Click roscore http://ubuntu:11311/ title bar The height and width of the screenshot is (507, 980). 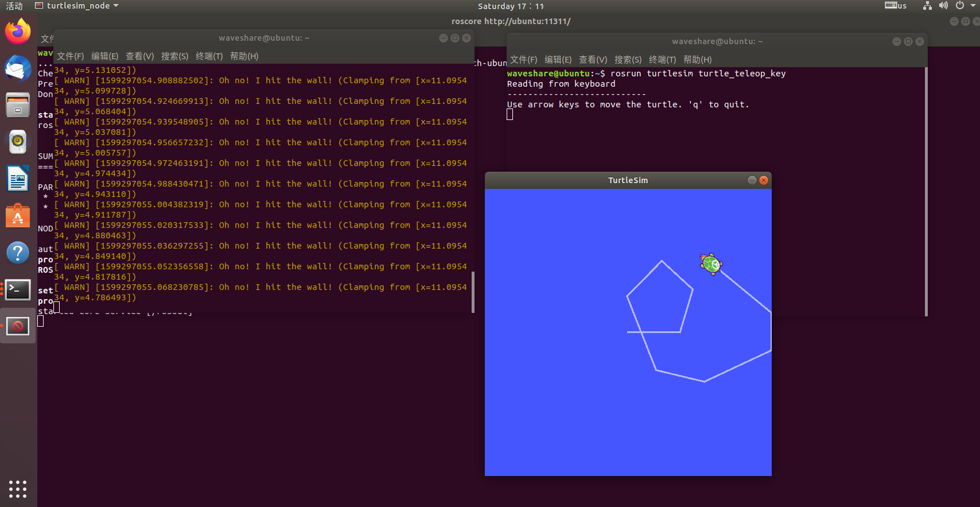pos(511,21)
